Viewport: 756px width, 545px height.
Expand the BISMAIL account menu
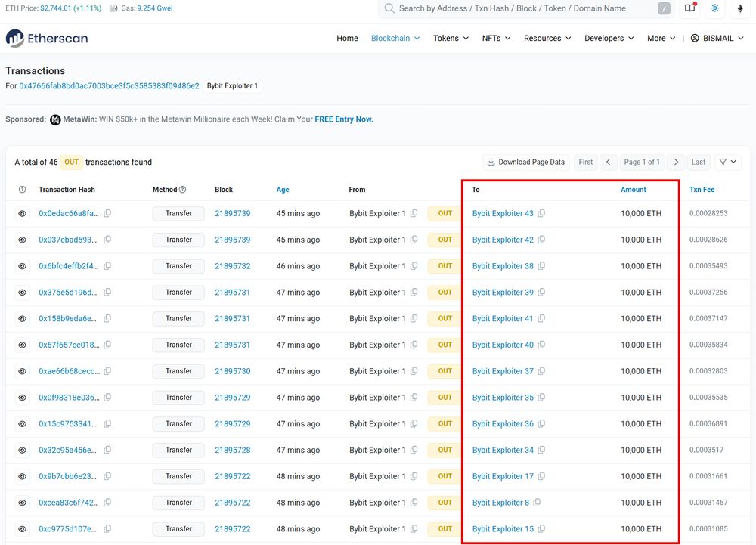point(717,39)
